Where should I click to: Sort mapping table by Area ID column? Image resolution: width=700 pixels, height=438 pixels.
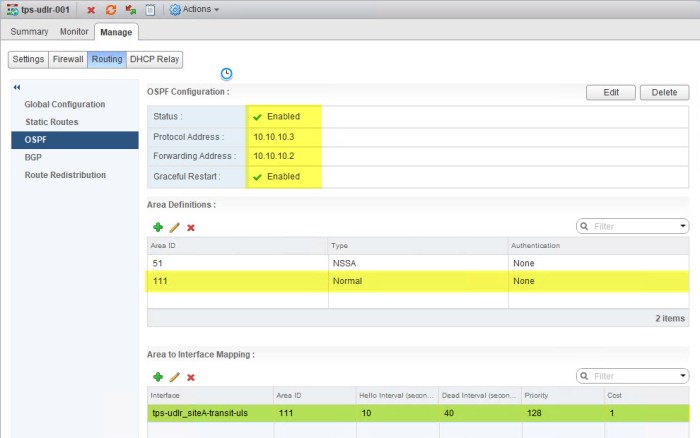pos(315,396)
